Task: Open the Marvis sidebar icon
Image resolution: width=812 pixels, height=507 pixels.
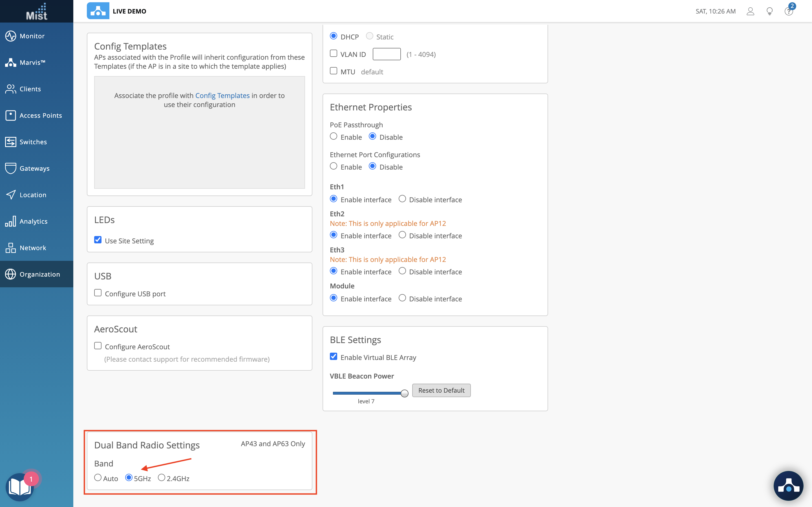Action: (x=11, y=62)
